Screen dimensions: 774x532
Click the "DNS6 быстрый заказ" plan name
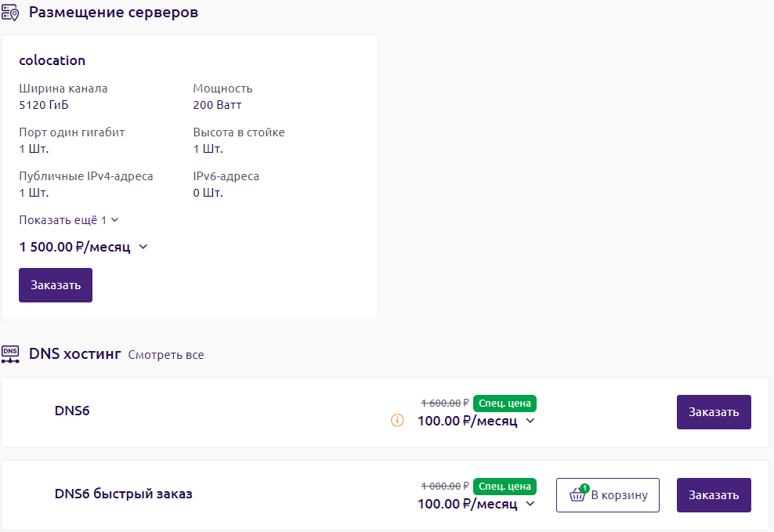[x=124, y=494]
